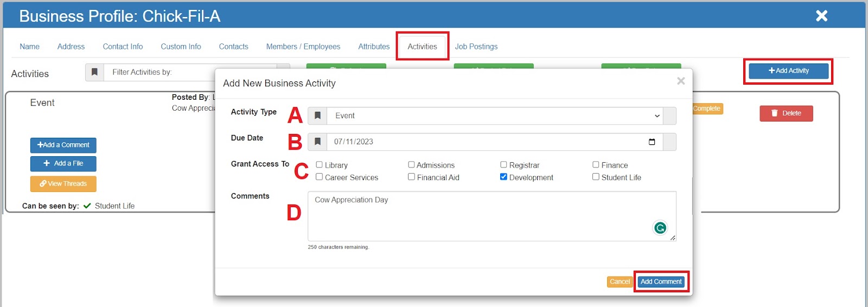Switch to the Attributes tab
This screenshot has width=868, height=307.
click(374, 47)
